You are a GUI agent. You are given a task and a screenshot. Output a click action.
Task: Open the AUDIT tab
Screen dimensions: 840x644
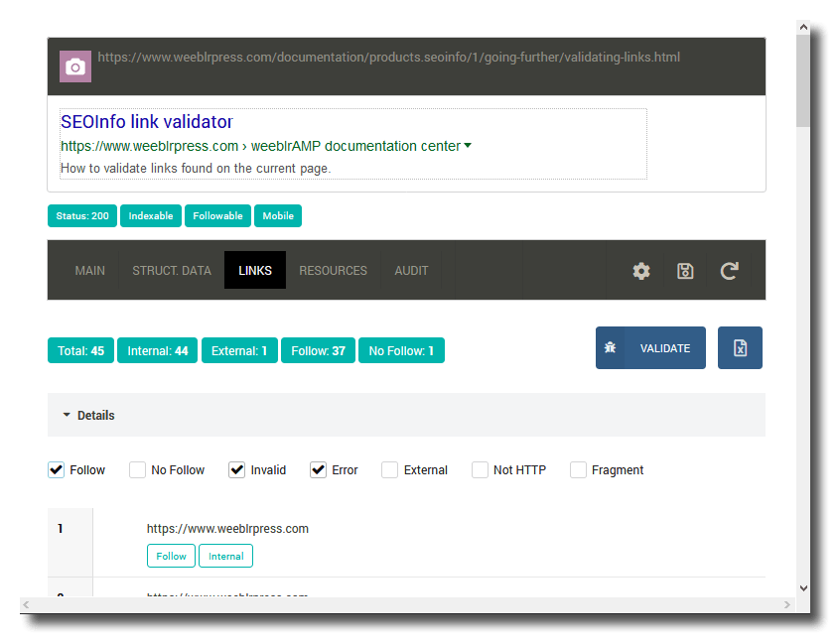point(411,271)
